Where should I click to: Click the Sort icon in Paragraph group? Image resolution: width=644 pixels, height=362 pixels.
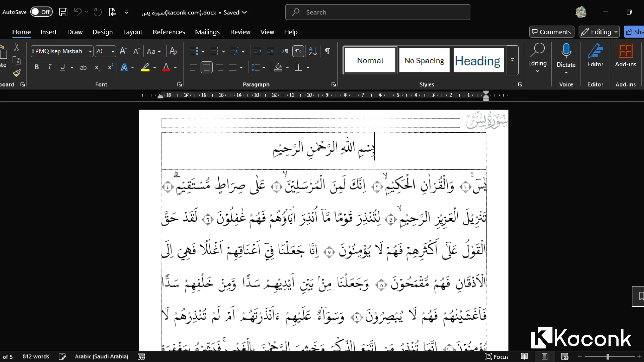[312, 51]
